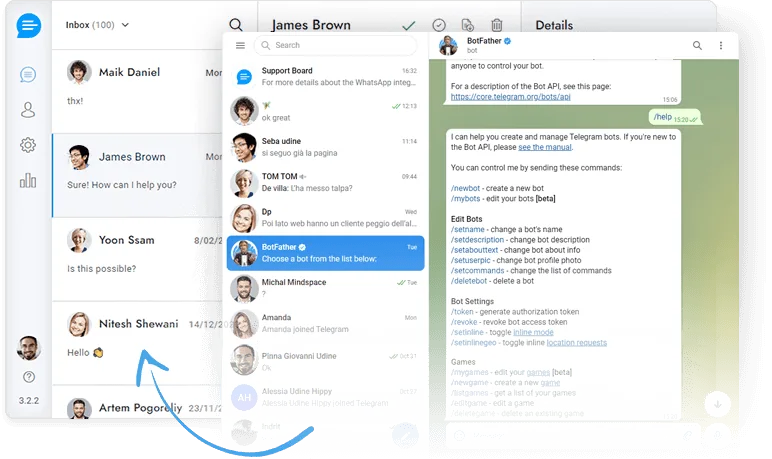
Task: Open 'see the manual' link
Action: coord(545,147)
